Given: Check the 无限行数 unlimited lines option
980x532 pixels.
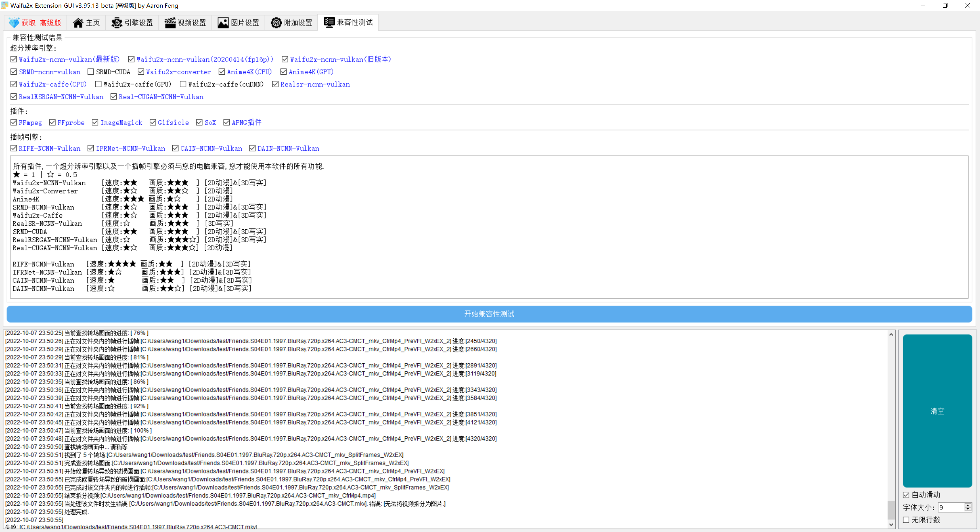Looking at the screenshot, I should [x=906, y=519].
